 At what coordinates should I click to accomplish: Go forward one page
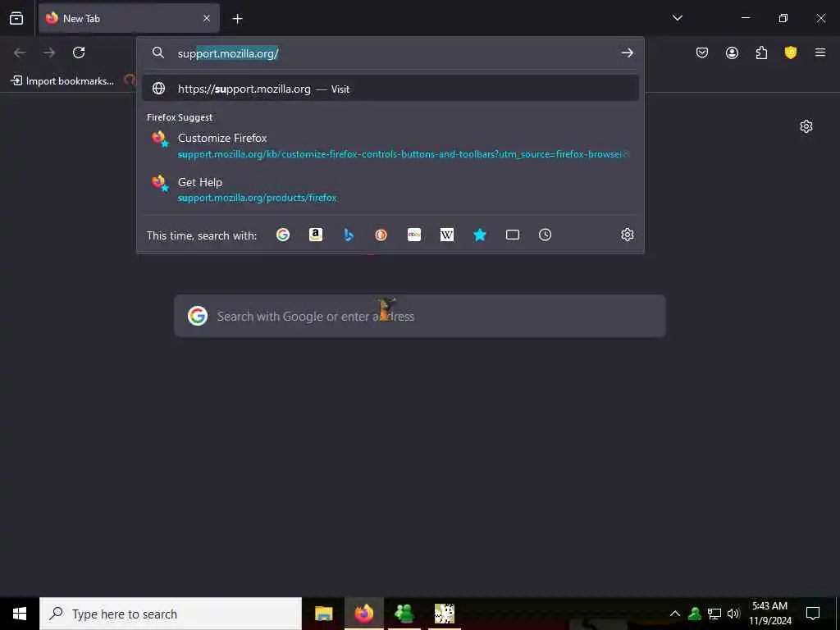[49, 52]
